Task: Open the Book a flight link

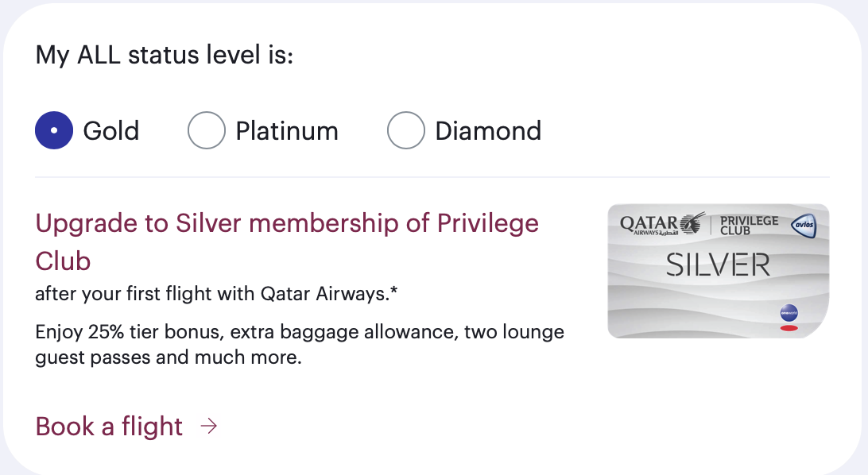Action: [109, 427]
